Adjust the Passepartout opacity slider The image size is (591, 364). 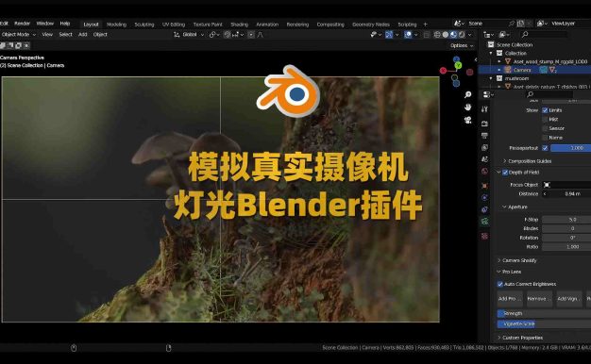click(570, 148)
